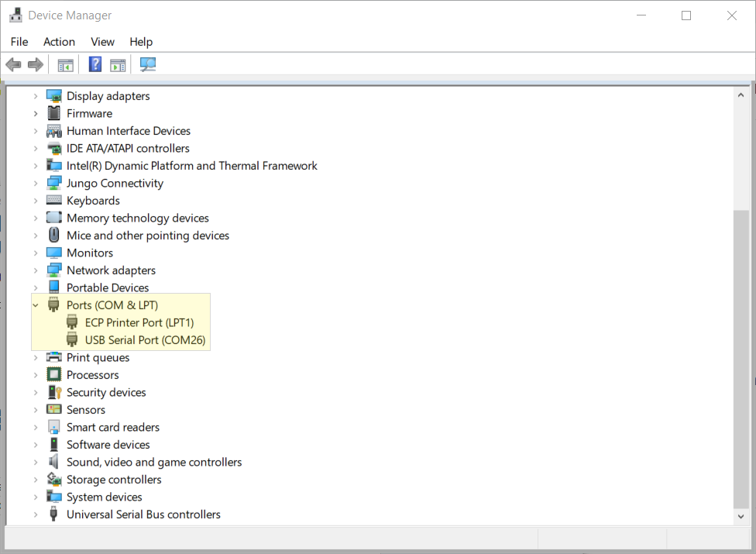Click the scrollbar up arrow

(741, 95)
